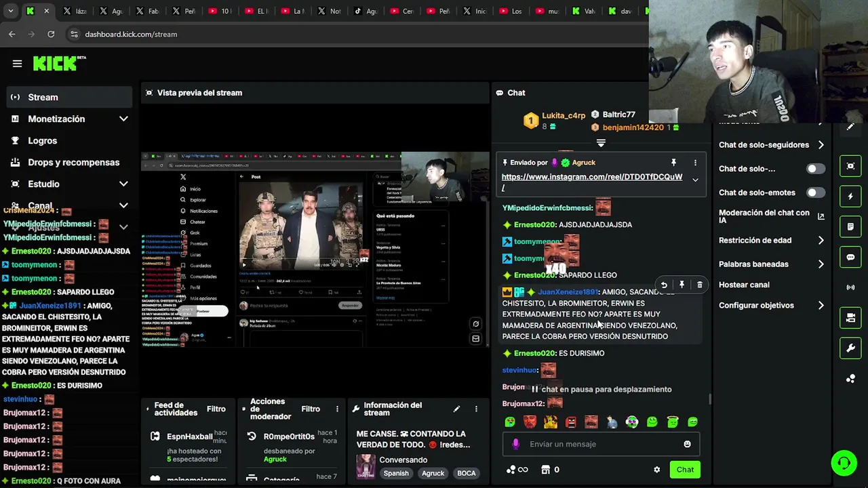Open Chat de solo-seguidores settings
The height and width of the screenshot is (488, 868).
pos(771,145)
